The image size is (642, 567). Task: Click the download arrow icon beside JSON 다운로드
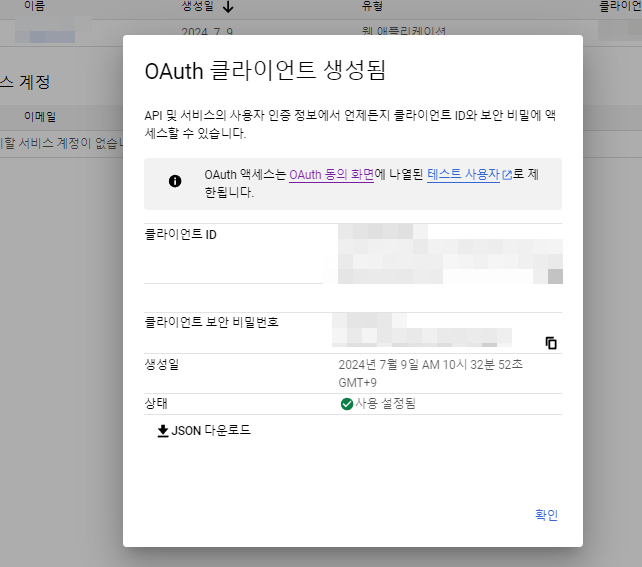point(163,431)
